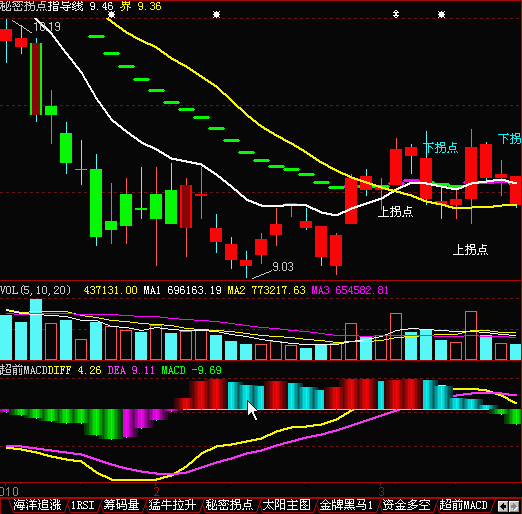Select the 1RSI tab
This screenshot has height=514, width=522.
(82, 505)
